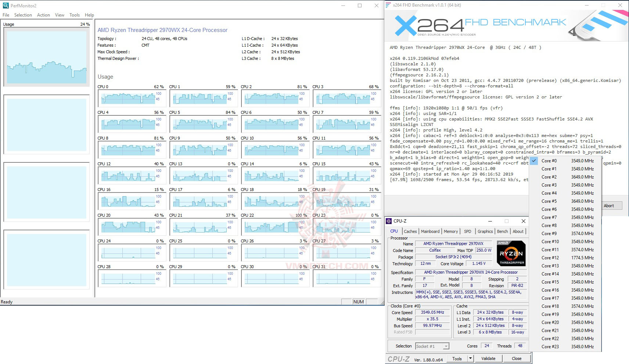Click the Threads count 48 in CPU-Z
Image resolution: width=629 pixels, height=364 pixels.
point(520,346)
